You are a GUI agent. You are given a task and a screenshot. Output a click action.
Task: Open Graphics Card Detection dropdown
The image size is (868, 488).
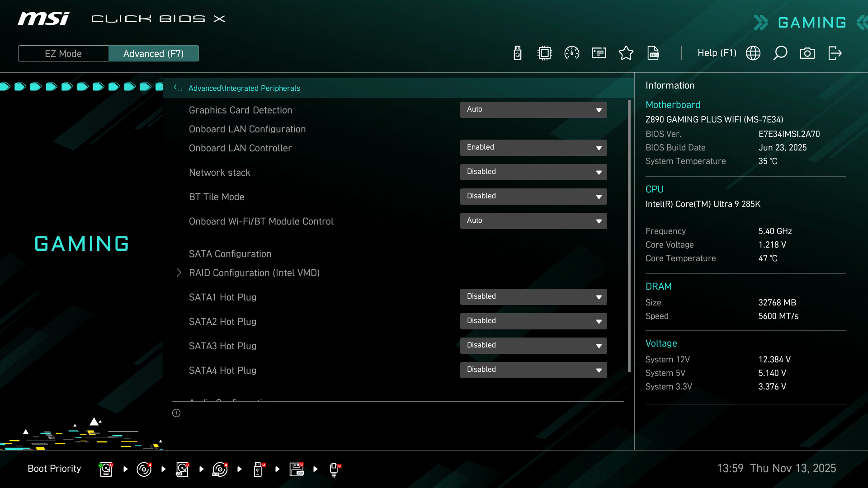coord(533,110)
